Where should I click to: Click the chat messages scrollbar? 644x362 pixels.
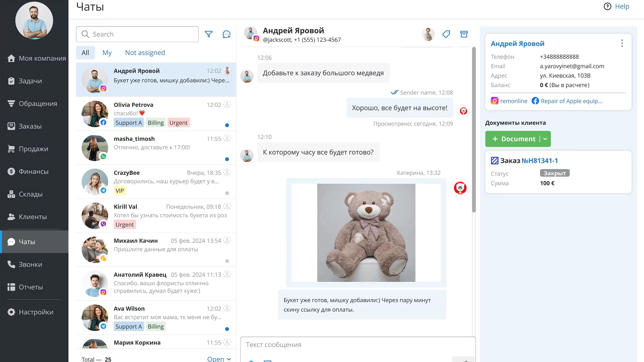[x=474, y=129]
